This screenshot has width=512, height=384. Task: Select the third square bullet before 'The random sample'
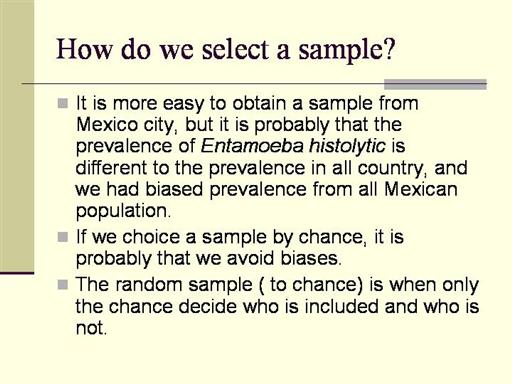tap(63, 285)
